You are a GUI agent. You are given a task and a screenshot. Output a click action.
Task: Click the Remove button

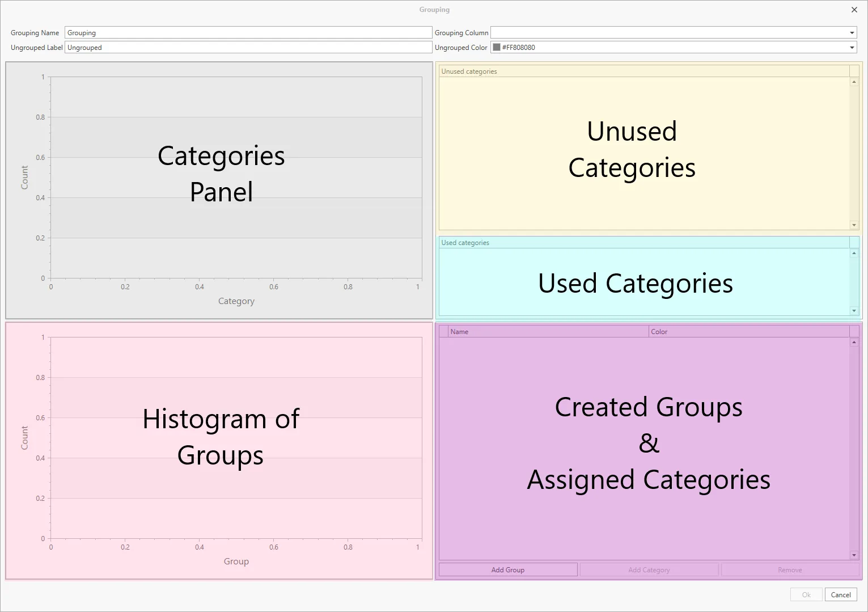[790, 569]
